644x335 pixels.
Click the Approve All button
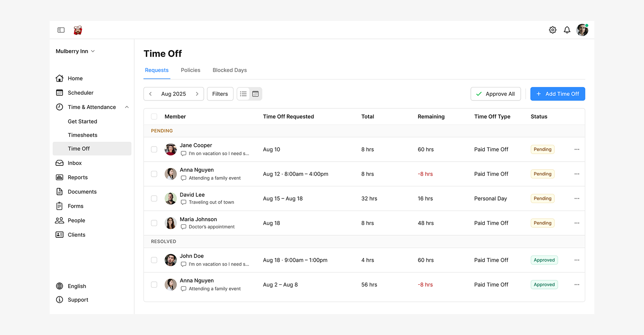pos(496,94)
